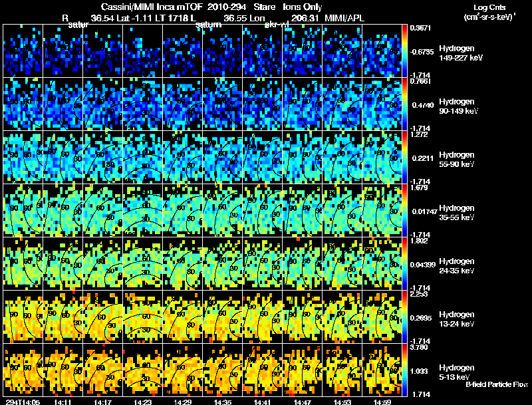Click the time axis label '14:11'

pos(63,402)
